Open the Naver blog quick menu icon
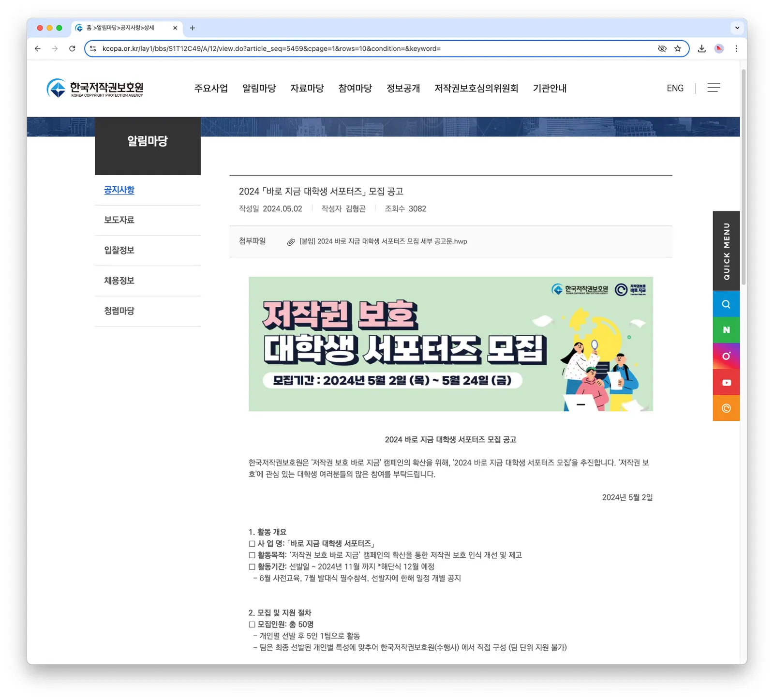The height and width of the screenshot is (700, 774). coord(726,330)
